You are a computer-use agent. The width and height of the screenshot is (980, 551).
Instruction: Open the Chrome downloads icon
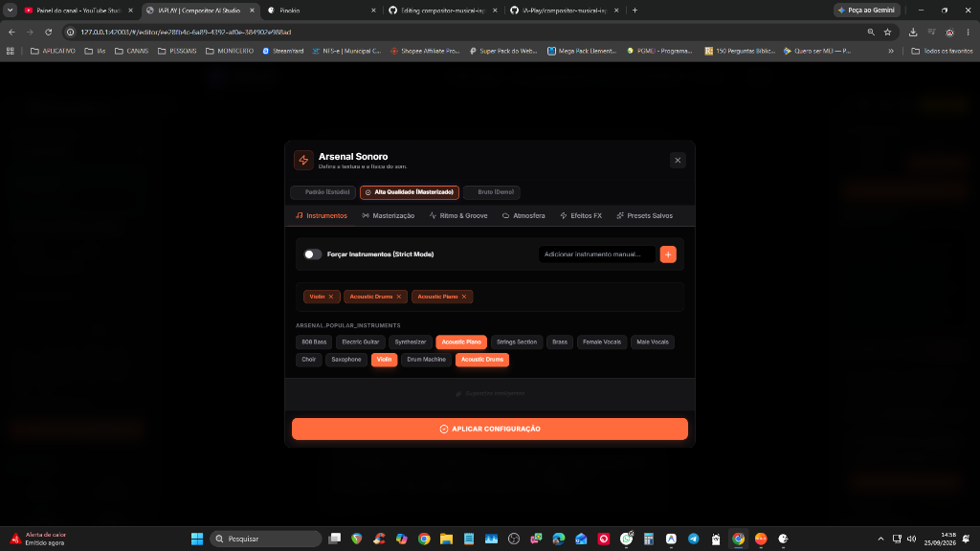point(912,32)
